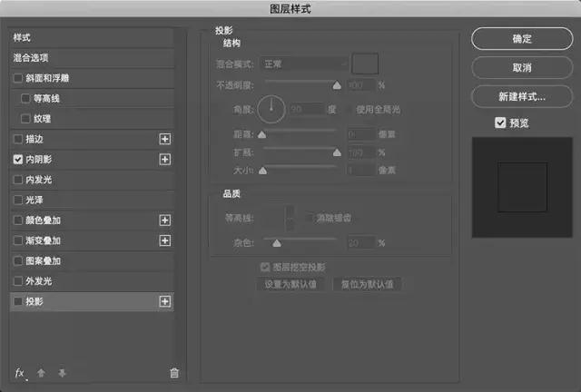Duplicate 渐变叠加 using its plus icon
This screenshot has height=392, width=581.
pyautogui.click(x=164, y=240)
